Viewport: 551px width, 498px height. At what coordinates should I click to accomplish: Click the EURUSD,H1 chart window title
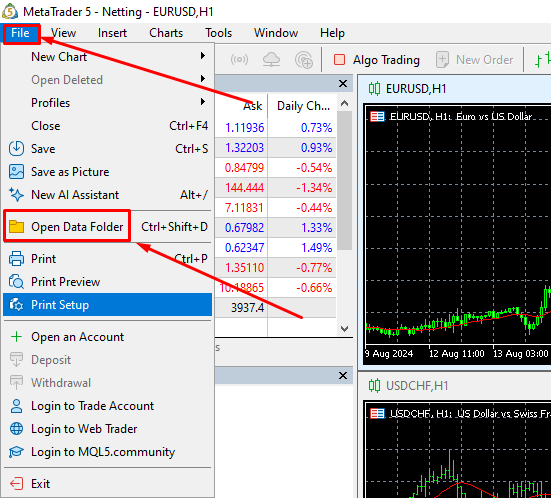tap(416, 89)
